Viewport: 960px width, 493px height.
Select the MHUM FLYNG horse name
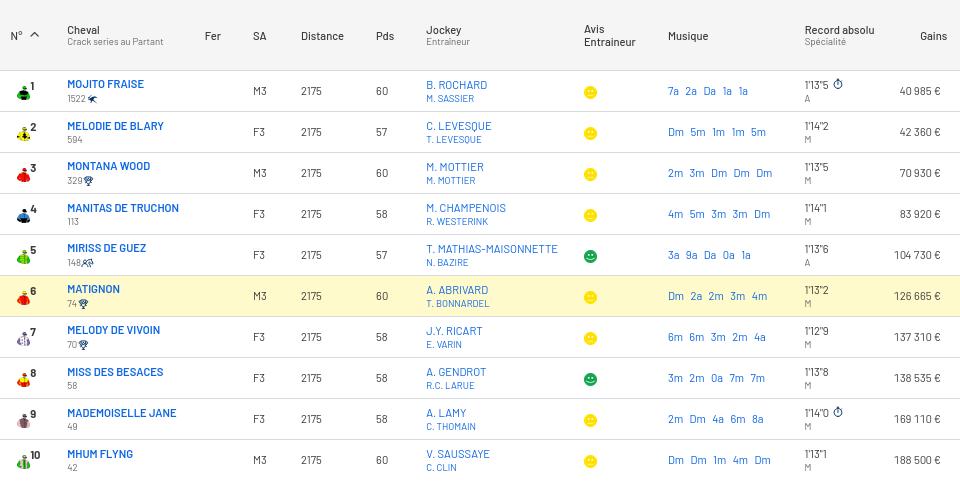pos(100,454)
